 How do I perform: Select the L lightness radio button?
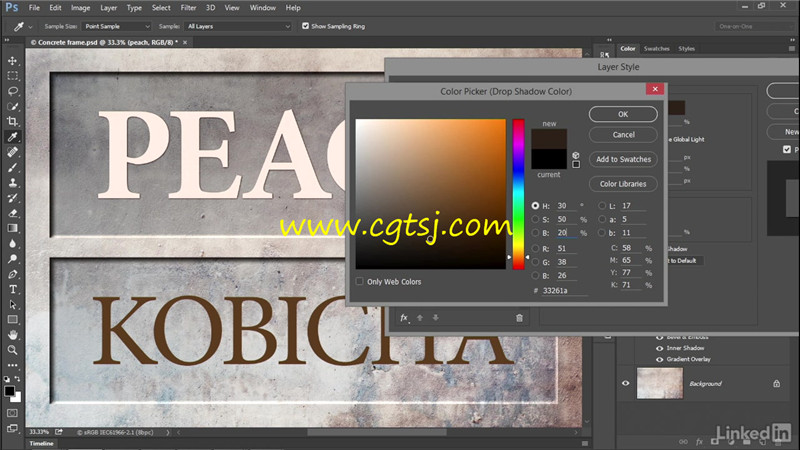[x=602, y=206]
